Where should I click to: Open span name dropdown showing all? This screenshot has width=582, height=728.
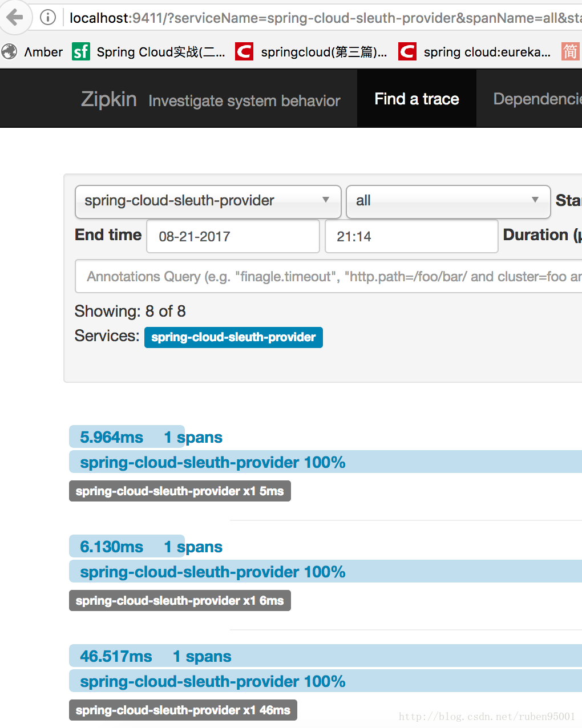[448, 201]
